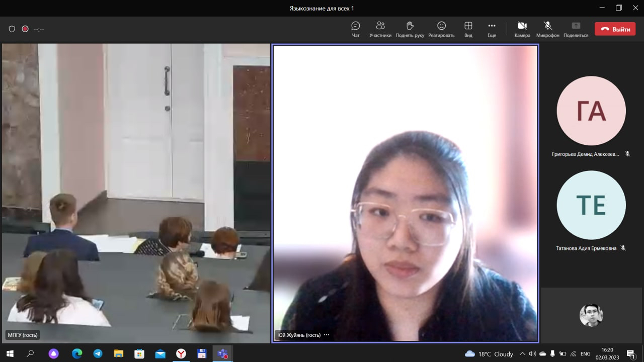Click the red recording indicator icon
This screenshot has width=644, height=362.
pos(25,29)
